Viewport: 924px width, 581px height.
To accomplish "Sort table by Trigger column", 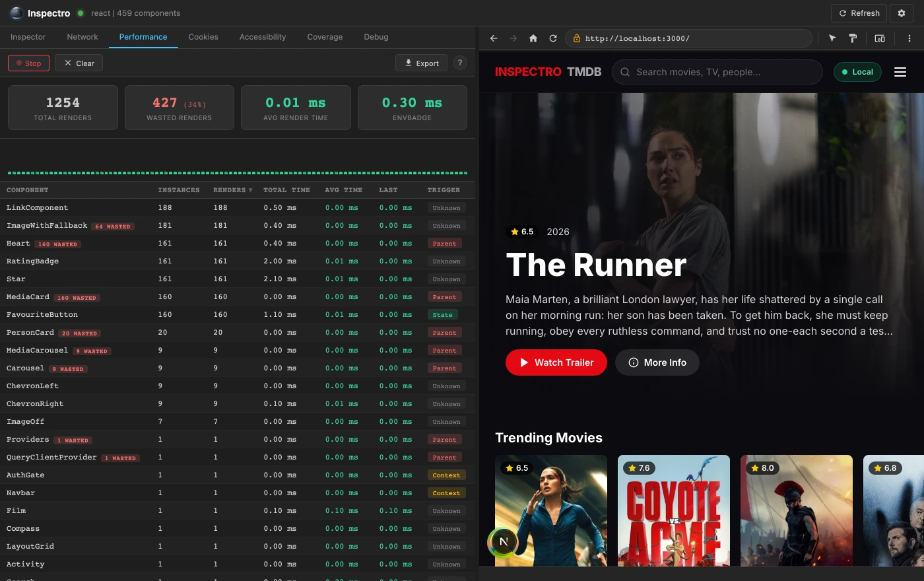I will point(444,190).
